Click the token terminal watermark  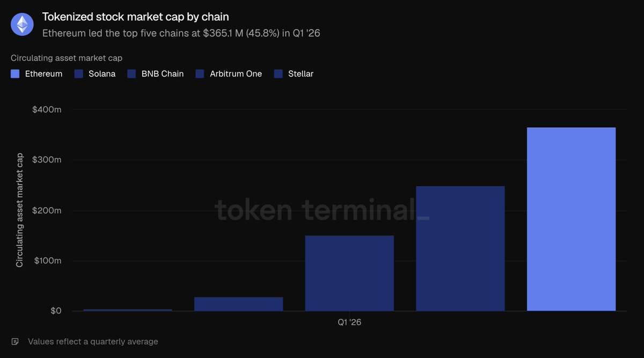point(322,210)
